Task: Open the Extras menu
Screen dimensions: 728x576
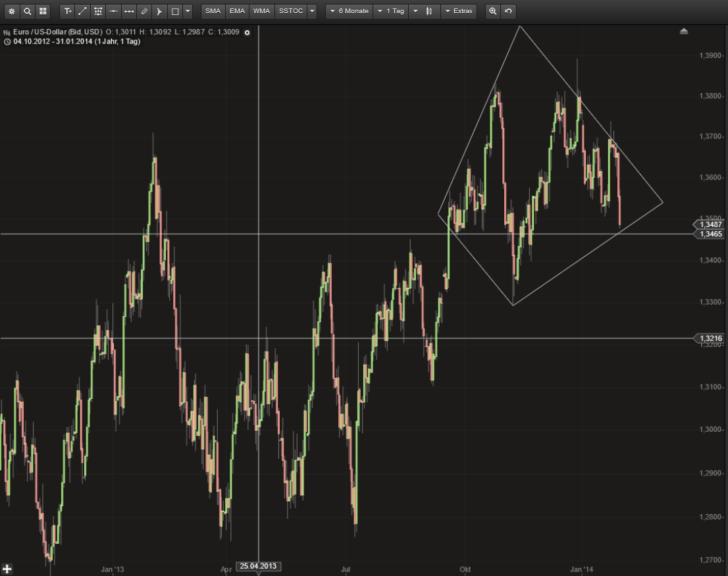Action: [x=459, y=11]
